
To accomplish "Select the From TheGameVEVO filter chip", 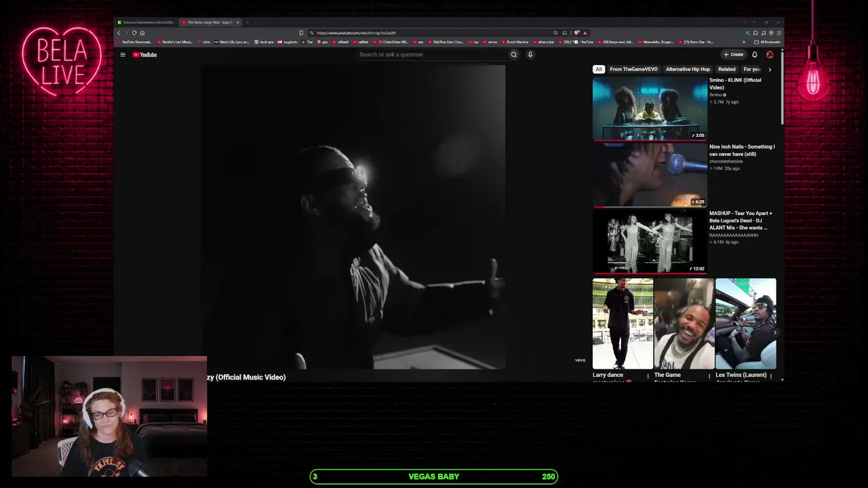I will point(633,69).
